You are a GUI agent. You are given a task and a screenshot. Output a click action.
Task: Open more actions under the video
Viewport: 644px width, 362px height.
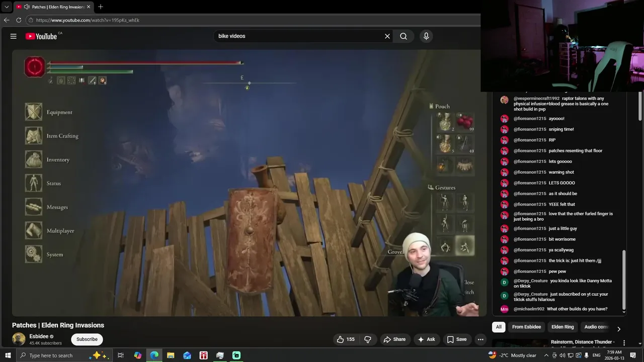tap(480, 339)
